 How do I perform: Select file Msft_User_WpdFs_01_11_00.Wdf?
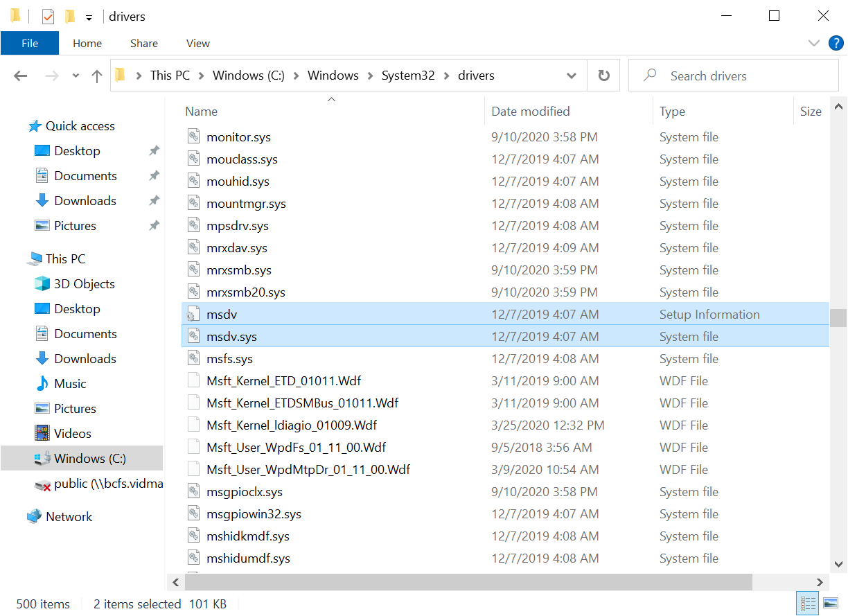[x=296, y=448]
